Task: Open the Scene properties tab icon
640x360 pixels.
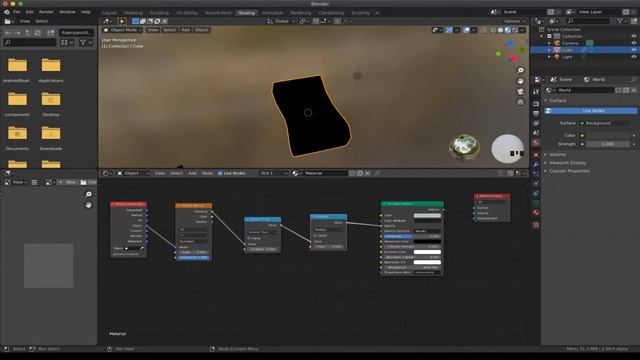Action: pos(536,133)
